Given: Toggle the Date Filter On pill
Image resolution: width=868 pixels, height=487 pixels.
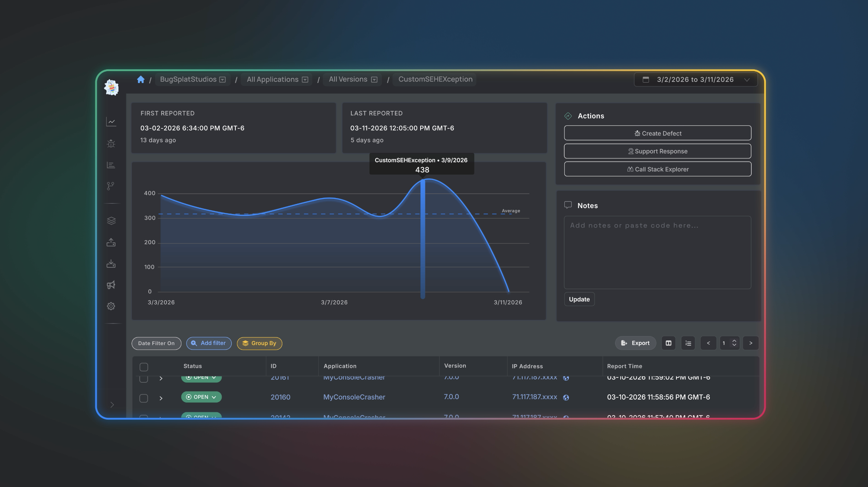Looking at the screenshot, I should coord(156,343).
